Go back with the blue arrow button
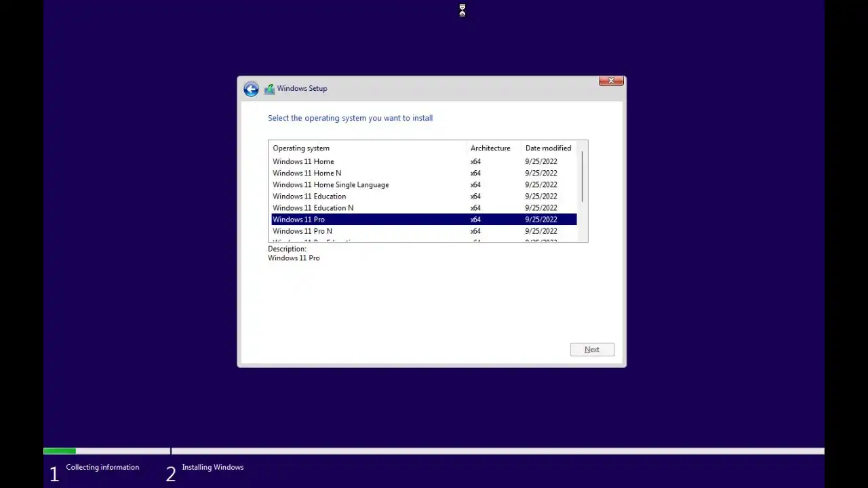The width and height of the screenshot is (868, 488). [251, 89]
